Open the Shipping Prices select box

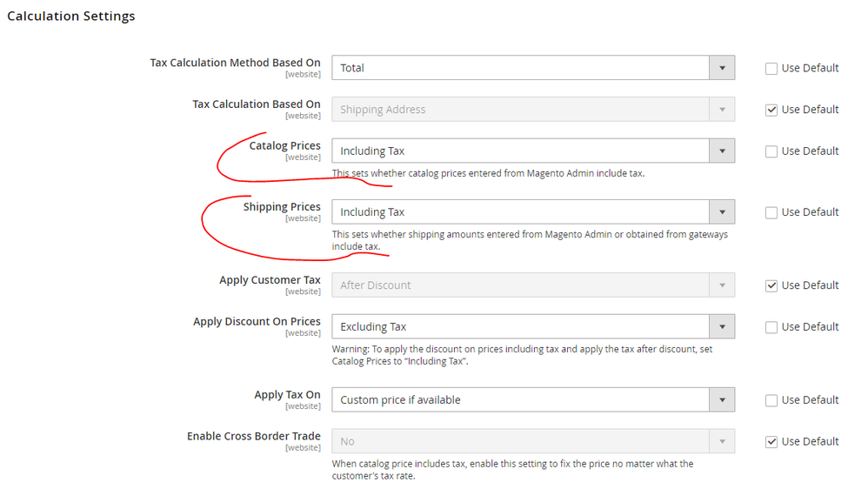click(x=532, y=212)
